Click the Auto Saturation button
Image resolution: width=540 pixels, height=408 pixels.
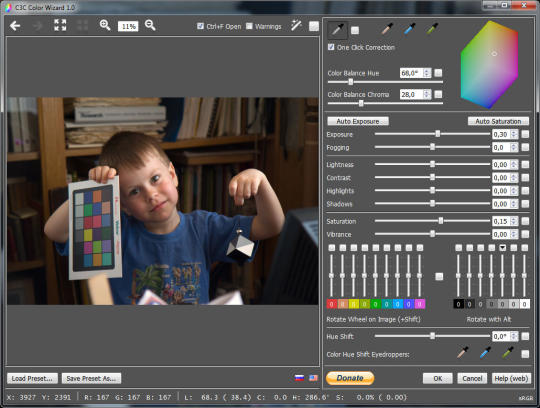(498, 121)
